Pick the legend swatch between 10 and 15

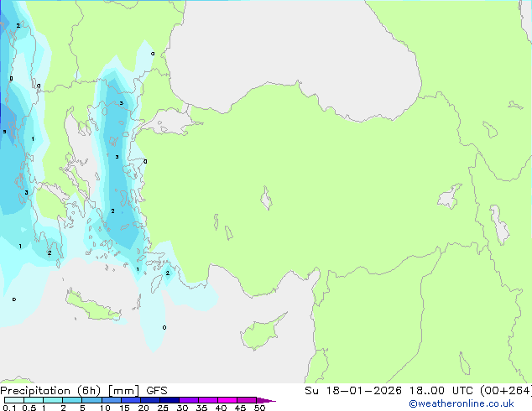point(112,400)
